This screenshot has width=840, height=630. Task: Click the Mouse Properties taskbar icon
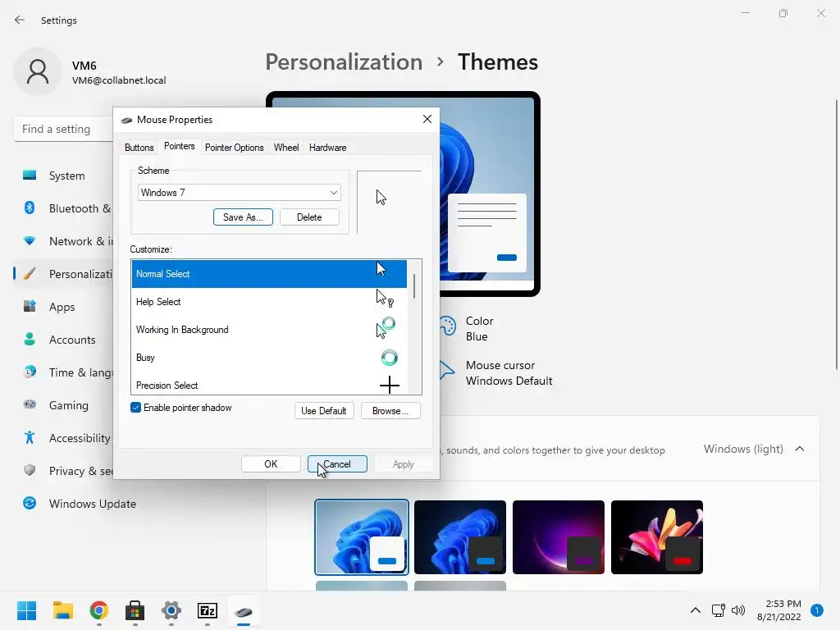pos(243,611)
